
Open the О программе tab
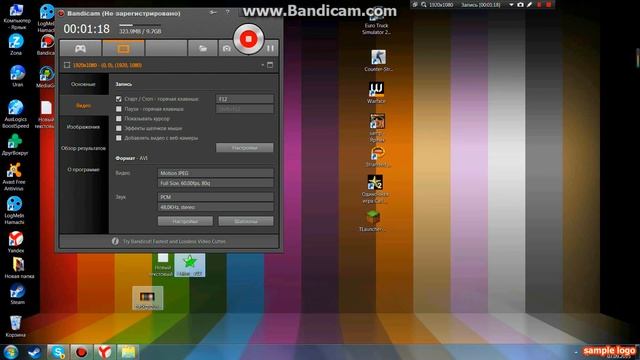click(83, 169)
